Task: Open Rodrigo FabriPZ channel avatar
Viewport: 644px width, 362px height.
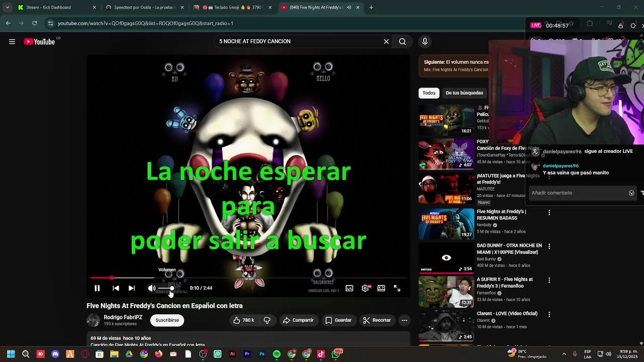Action: click(94, 320)
